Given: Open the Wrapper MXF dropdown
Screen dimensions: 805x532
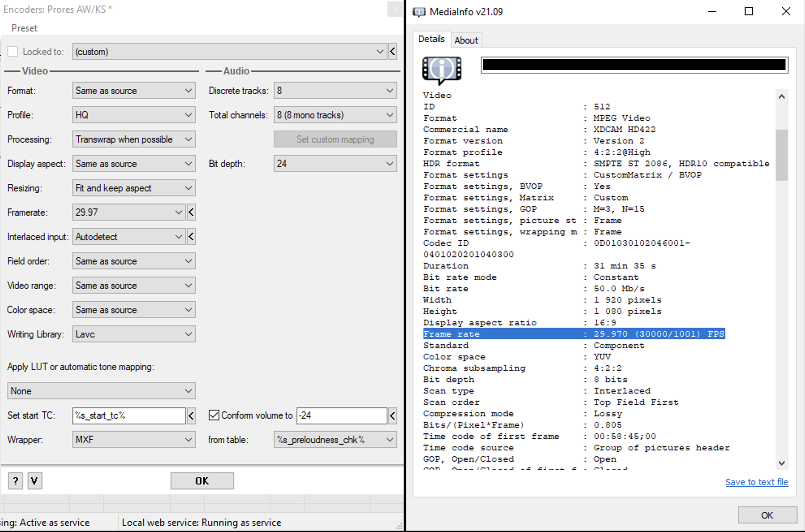Looking at the screenshot, I should (x=134, y=440).
